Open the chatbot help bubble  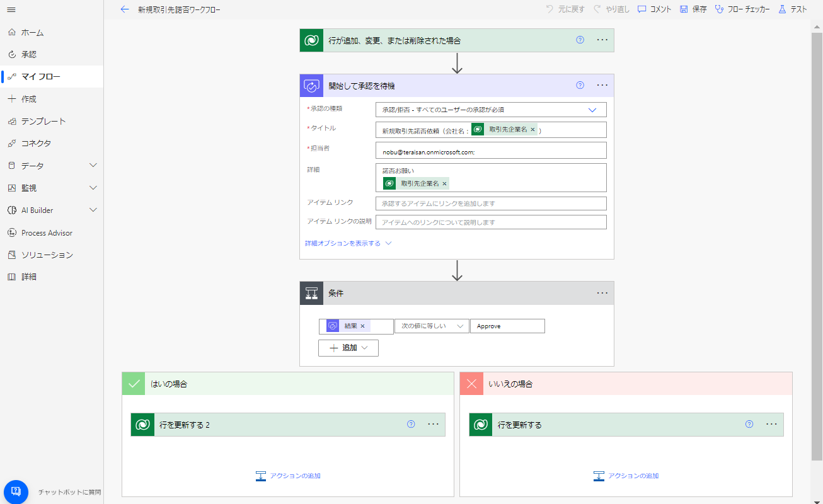pos(16,492)
